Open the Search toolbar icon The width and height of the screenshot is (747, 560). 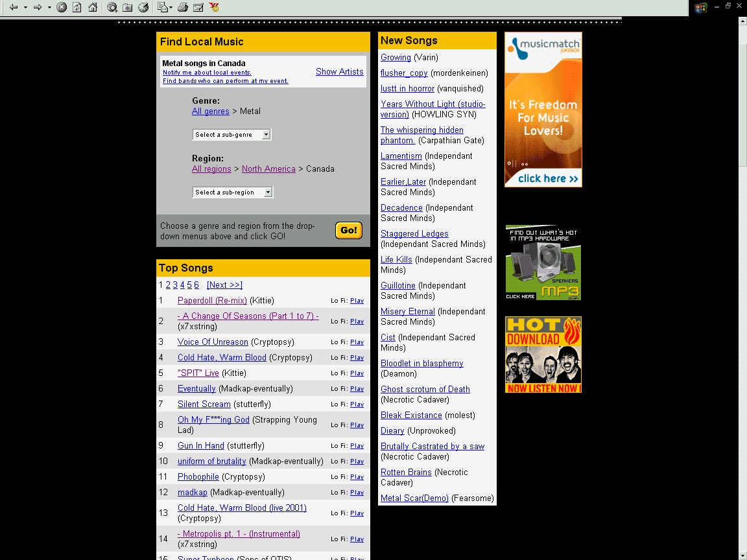(x=112, y=7)
